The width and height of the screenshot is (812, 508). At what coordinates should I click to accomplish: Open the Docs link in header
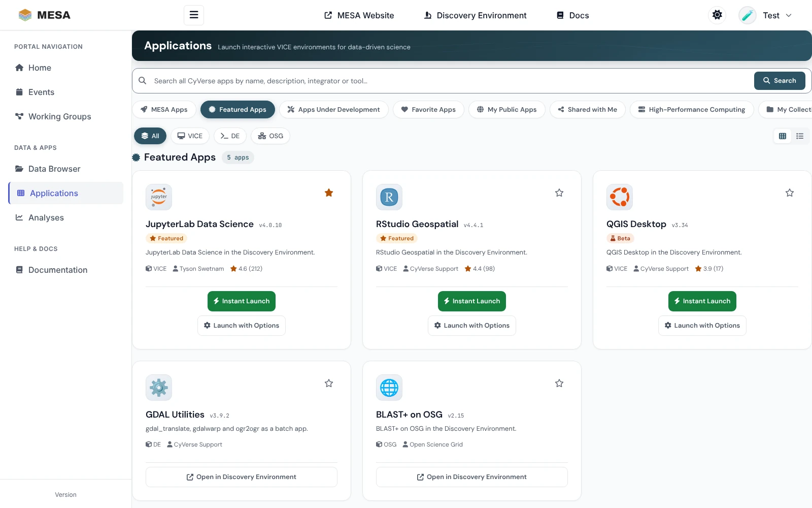[573, 15]
